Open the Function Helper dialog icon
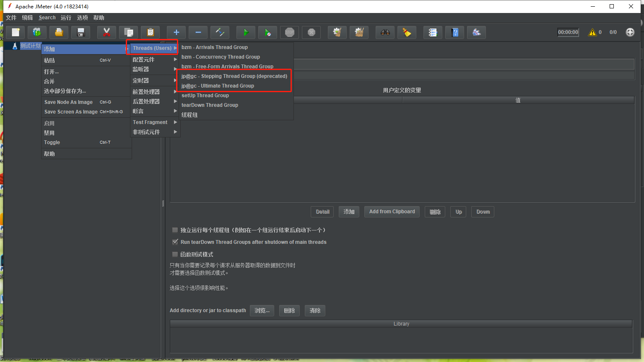Image resolution: width=644 pixels, height=362 pixels. point(433,32)
